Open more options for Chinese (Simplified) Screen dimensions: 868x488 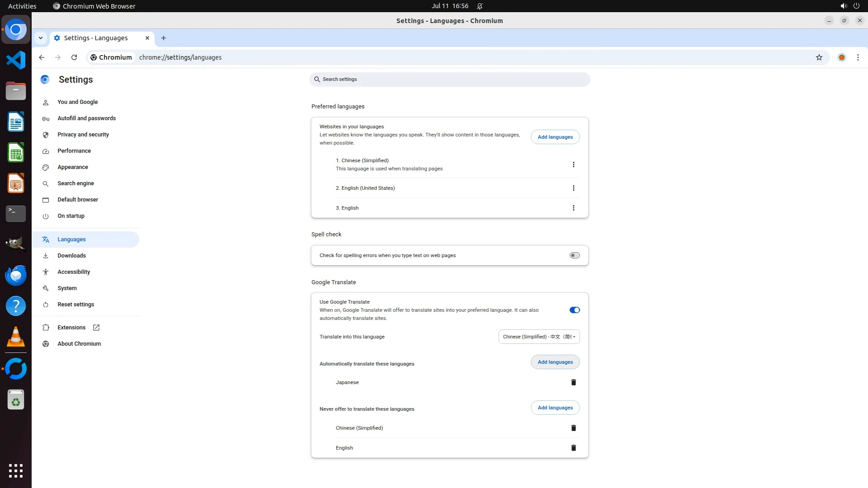click(x=573, y=164)
